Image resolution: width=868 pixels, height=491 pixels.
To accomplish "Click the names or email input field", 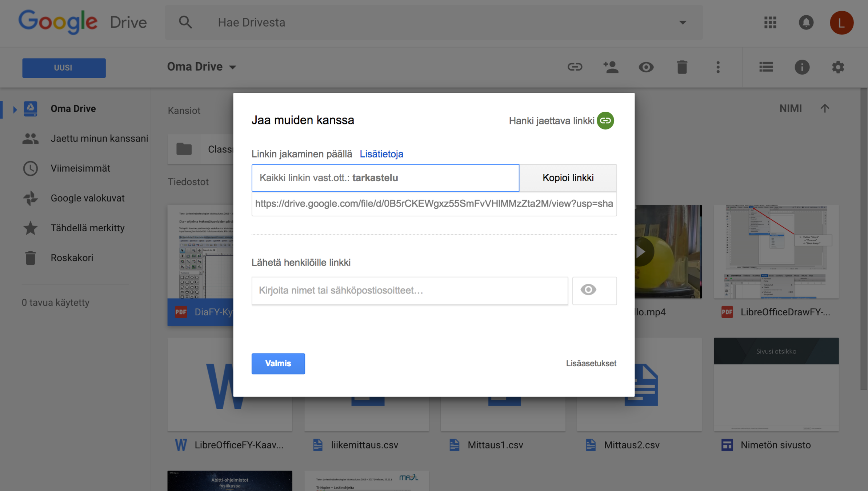I will 409,290.
